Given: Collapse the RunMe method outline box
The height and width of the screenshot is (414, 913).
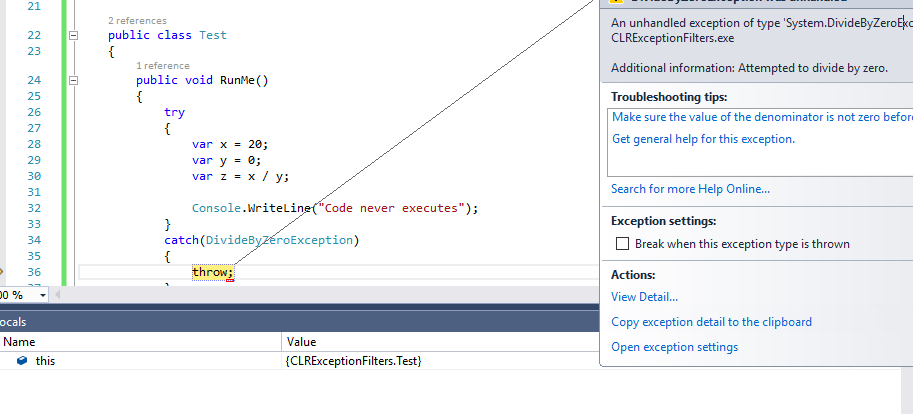Looking at the screenshot, I should (x=73, y=80).
